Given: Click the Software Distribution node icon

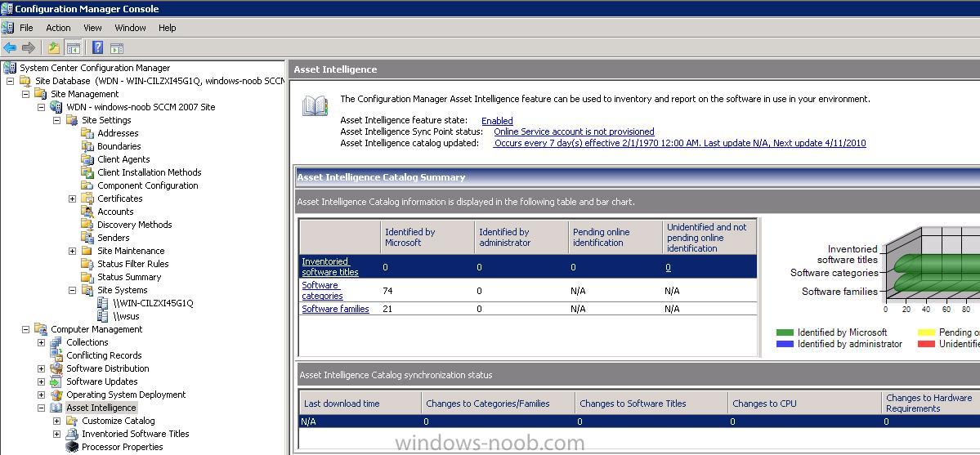Looking at the screenshot, I should [56, 368].
